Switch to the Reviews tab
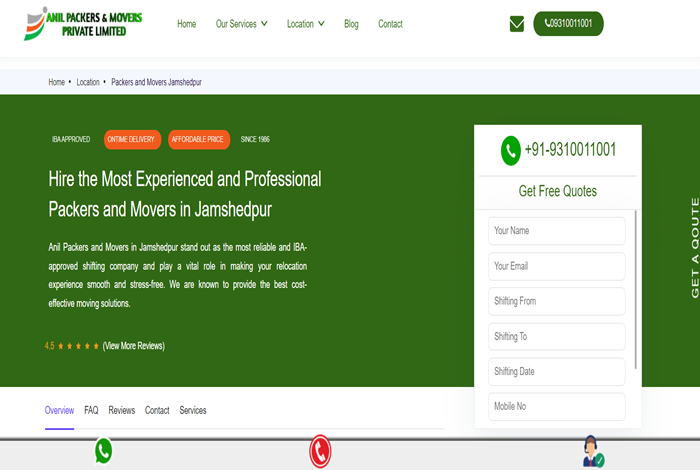This screenshot has width=700, height=470. 121,411
